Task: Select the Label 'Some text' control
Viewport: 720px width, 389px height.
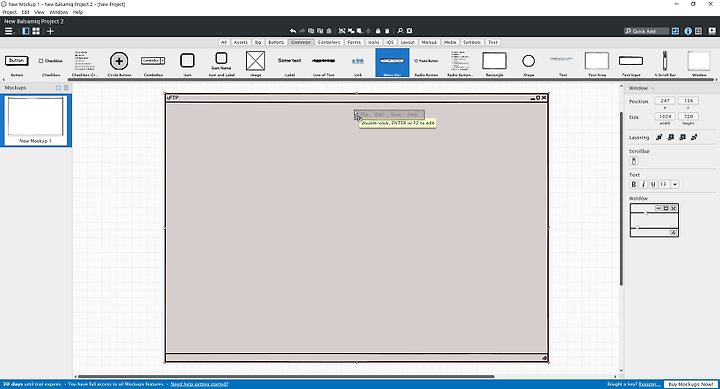Action: click(x=290, y=63)
